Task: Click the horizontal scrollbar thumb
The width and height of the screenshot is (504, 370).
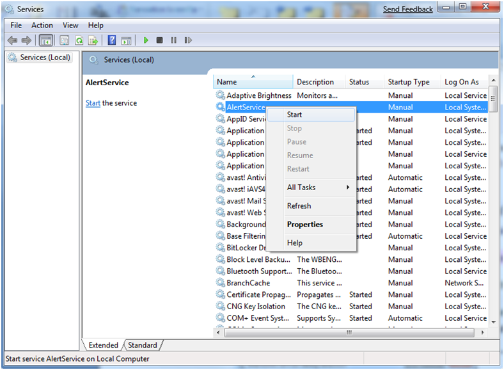Action: 349,332
